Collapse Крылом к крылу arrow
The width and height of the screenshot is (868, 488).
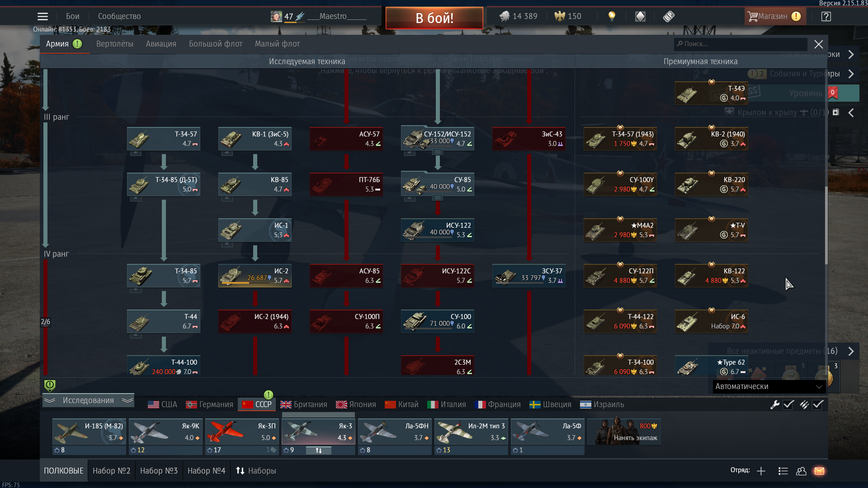[851, 113]
